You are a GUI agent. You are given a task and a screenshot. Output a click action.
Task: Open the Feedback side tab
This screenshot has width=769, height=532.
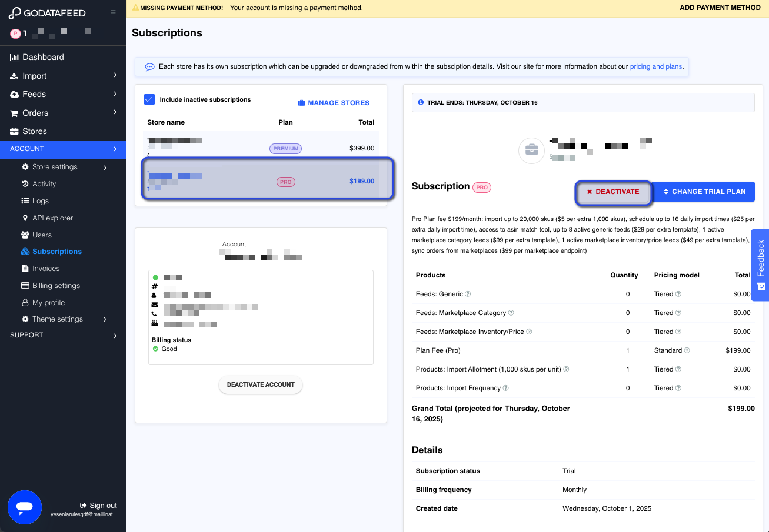tap(760, 265)
